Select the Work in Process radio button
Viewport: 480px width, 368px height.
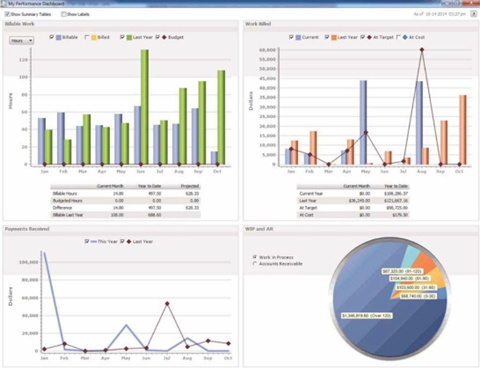click(255, 257)
